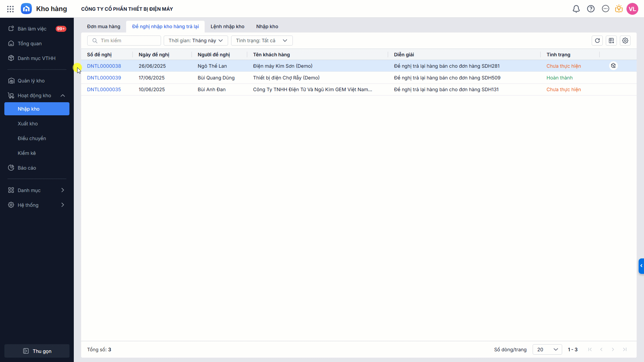Open the chat bubble icon in header
Viewport: 644px width, 362px height.
(605, 9)
